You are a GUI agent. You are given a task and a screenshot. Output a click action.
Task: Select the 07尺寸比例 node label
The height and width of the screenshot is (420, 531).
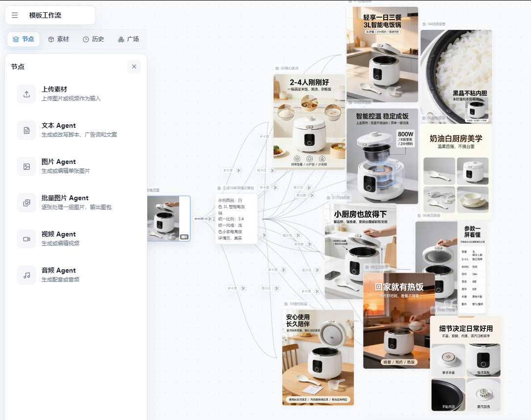(x=339, y=197)
